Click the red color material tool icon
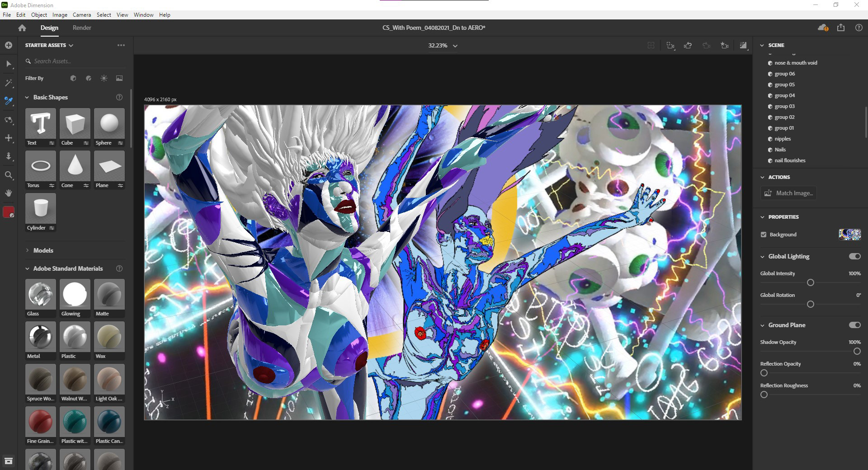This screenshot has height=470, width=868. click(9, 212)
